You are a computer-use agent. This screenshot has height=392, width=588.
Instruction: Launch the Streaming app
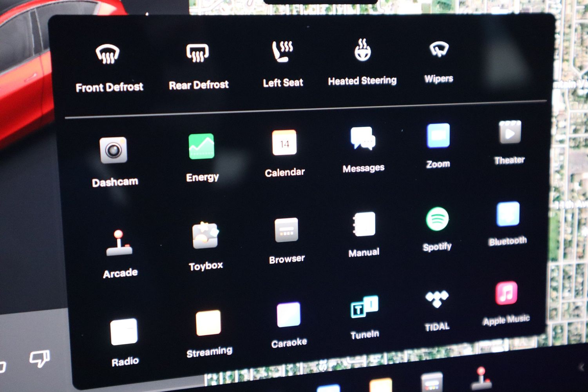pyautogui.click(x=208, y=323)
